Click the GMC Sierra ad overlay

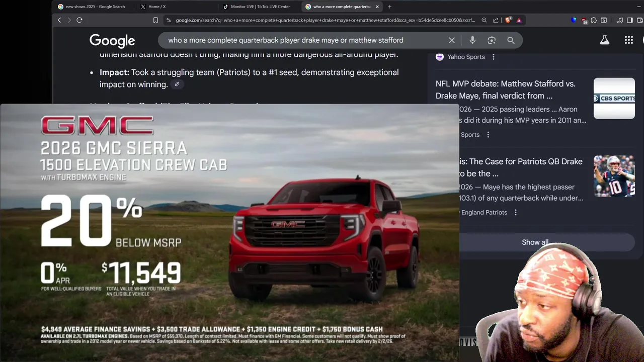(229, 232)
